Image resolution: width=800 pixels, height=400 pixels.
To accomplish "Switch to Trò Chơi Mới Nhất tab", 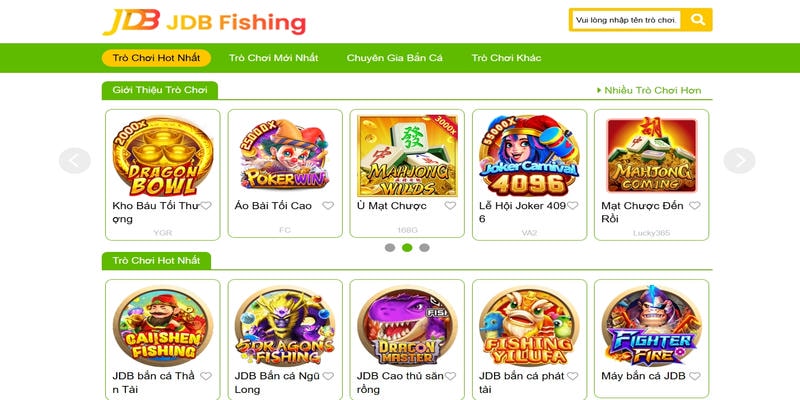I will click(273, 58).
